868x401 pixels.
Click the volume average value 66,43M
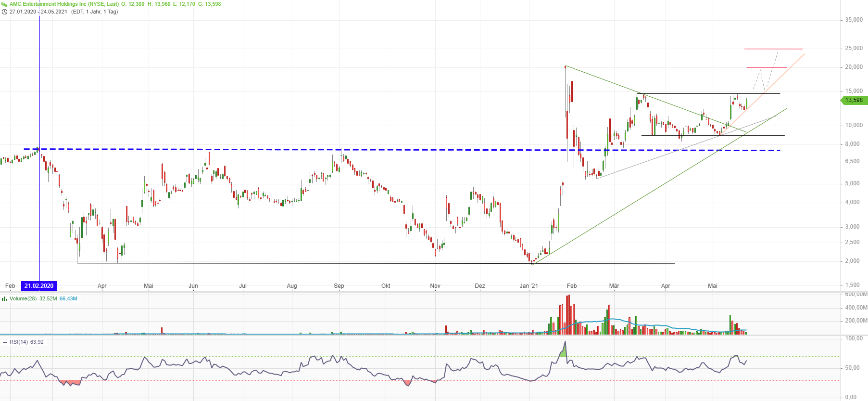tap(68, 299)
